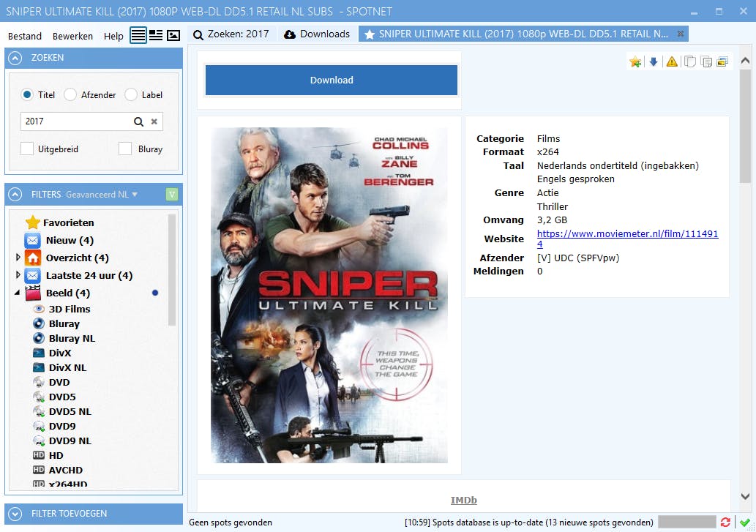Collapse the FILTERS panel

15,194
